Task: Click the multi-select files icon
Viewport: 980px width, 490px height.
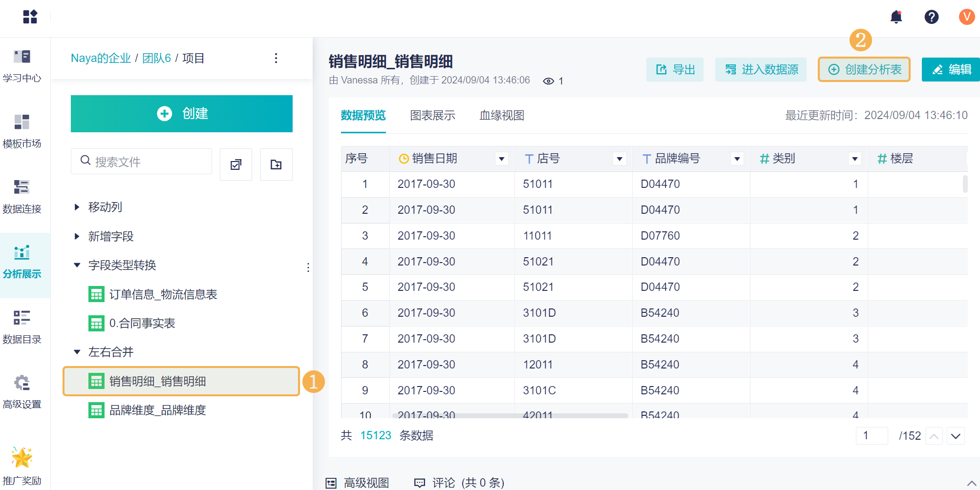Action: pyautogui.click(x=236, y=164)
